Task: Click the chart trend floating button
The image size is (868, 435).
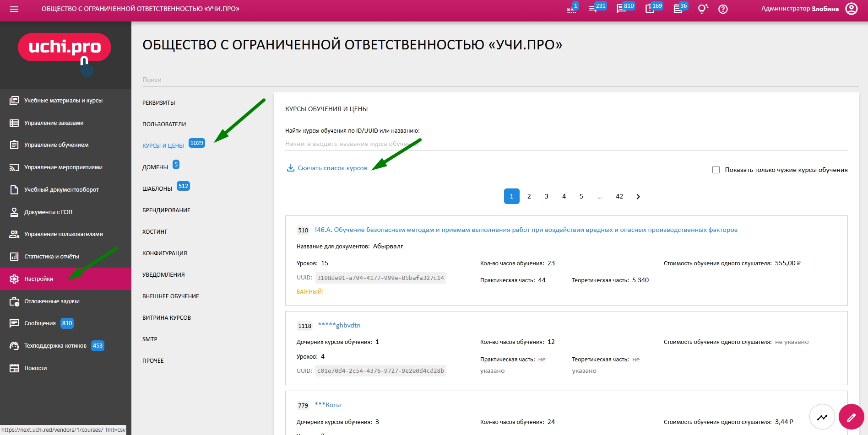Action: pyautogui.click(x=822, y=417)
